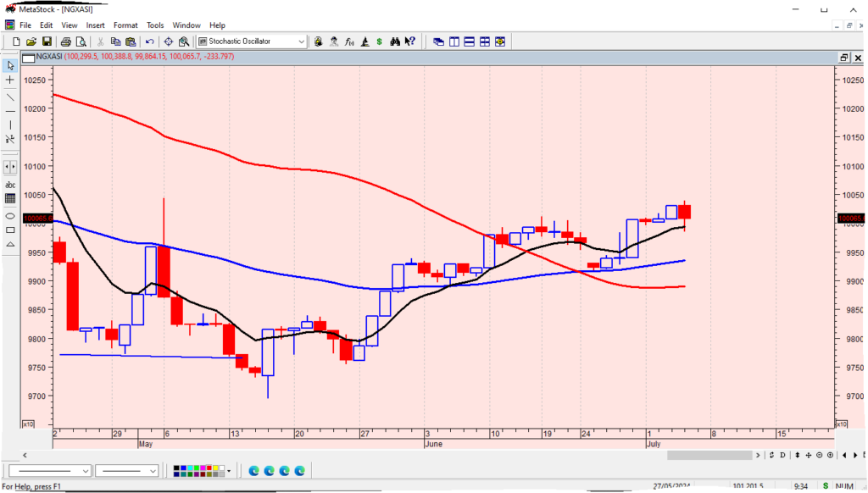Pick the ellipse drawing tool
The image size is (868, 493).
tap(10, 215)
